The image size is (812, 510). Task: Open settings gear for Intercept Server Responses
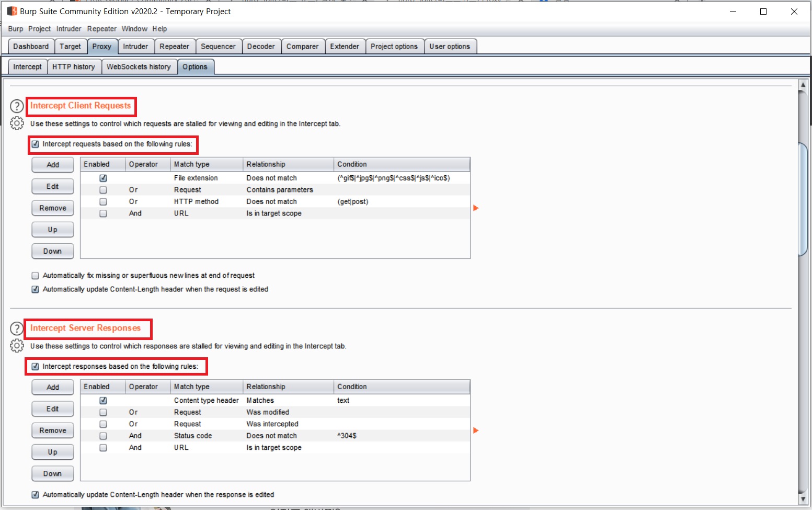17,346
